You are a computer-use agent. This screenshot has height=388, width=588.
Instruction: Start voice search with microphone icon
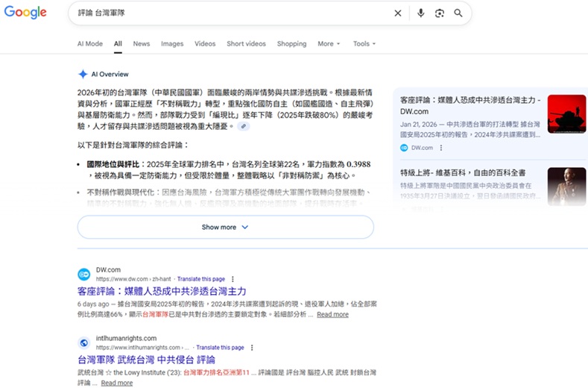421,13
